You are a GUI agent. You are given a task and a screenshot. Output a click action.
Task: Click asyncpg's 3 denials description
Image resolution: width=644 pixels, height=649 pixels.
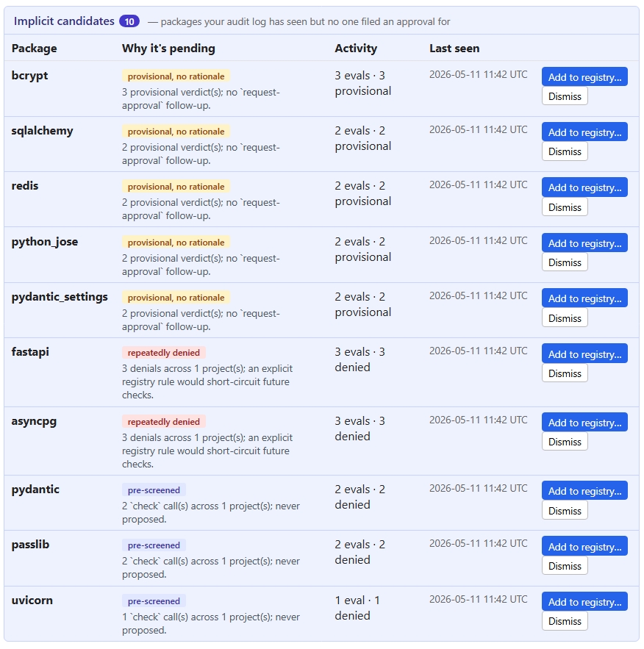[x=207, y=451]
